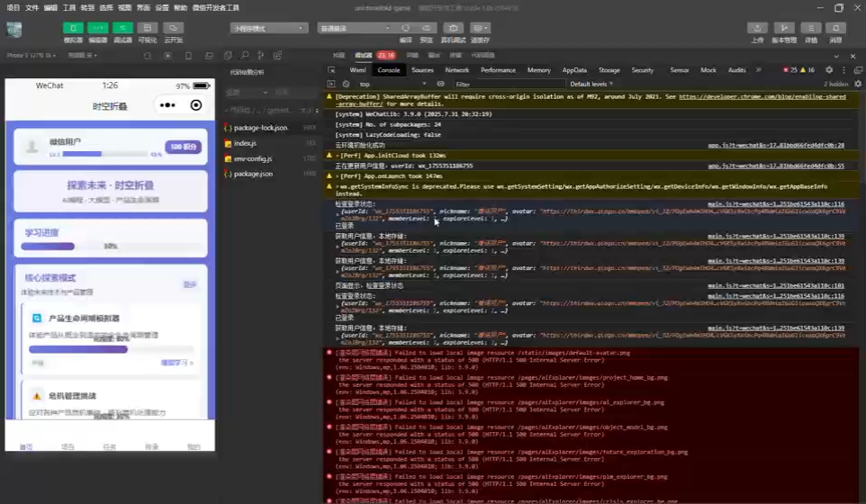Open the 项目 menu
The image size is (866, 504).
click(x=14, y=8)
